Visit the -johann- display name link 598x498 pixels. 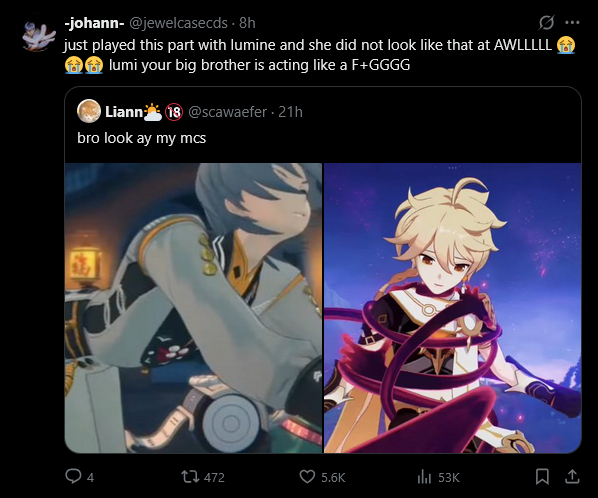click(x=94, y=23)
